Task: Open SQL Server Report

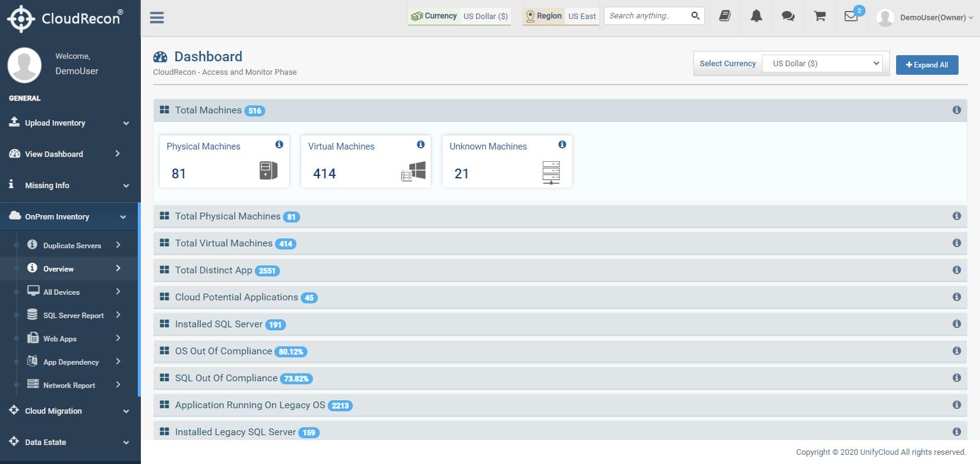Action: [x=70, y=315]
